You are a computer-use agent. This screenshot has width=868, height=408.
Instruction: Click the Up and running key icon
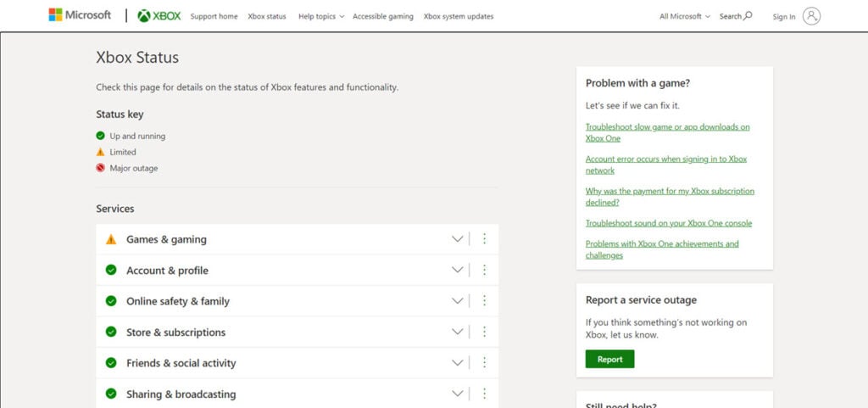(x=100, y=136)
